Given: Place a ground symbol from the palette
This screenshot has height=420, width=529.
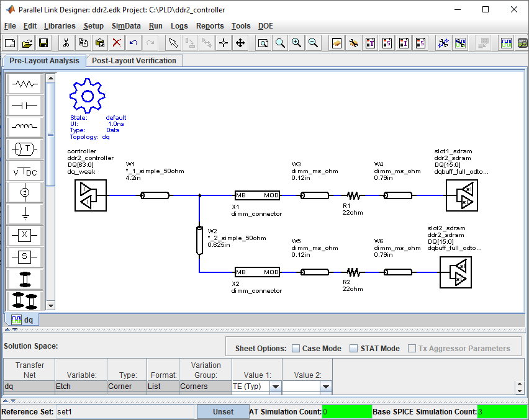Looking at the screenshot, I should click(x=25, y=214).
